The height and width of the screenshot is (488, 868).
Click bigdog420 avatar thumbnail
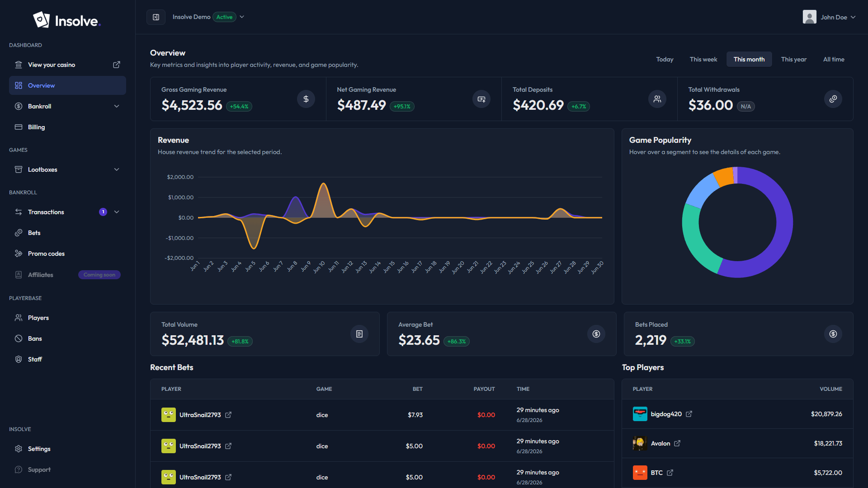coord(640,414)
